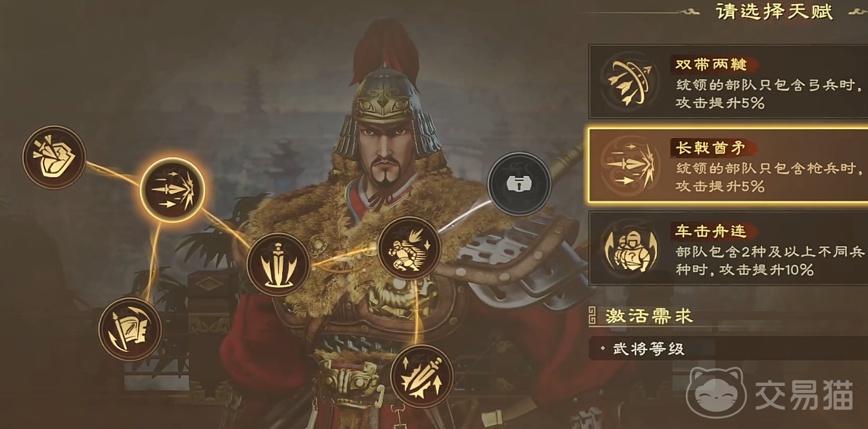
Task: Click the 双带两鞬 title label
Action: pyautogui.click(x=711, y=65)
